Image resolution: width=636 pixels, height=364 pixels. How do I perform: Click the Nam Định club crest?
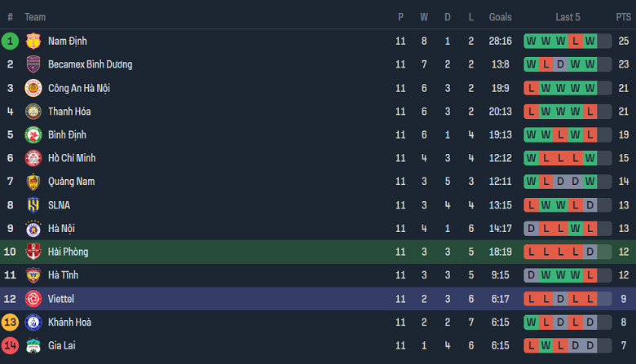click(x=33, y=41)
